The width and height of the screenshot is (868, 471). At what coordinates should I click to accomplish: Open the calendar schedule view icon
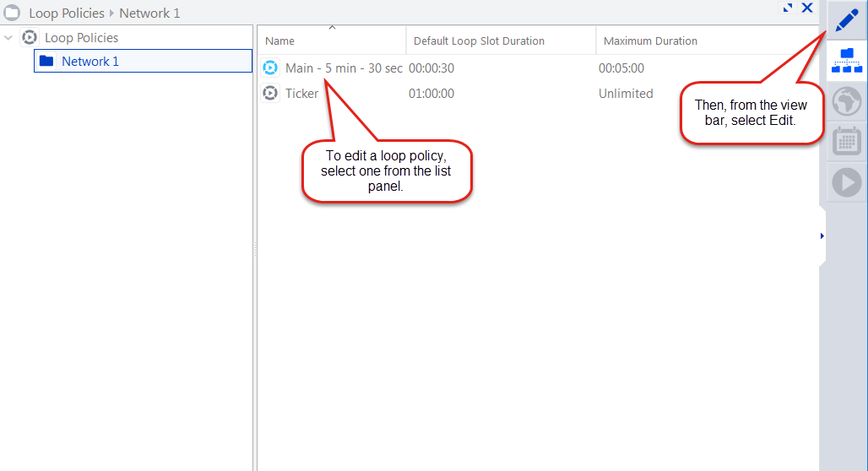847,141
